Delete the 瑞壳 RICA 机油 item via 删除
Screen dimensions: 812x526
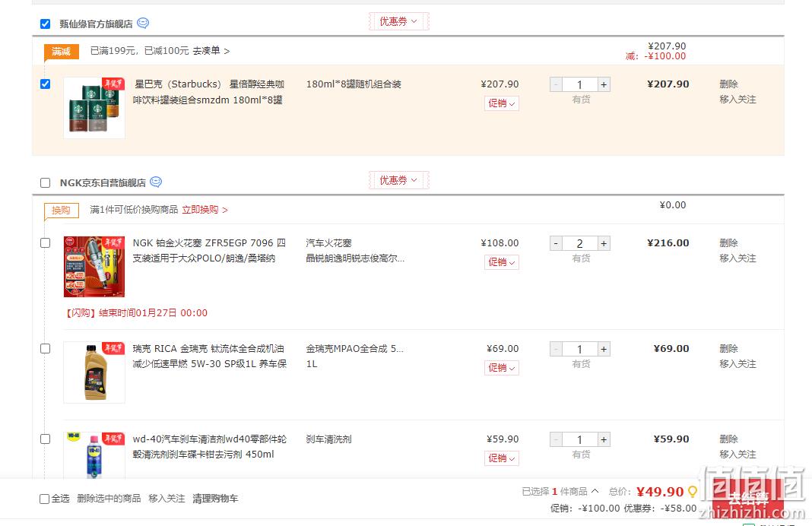tap(728, 348)
